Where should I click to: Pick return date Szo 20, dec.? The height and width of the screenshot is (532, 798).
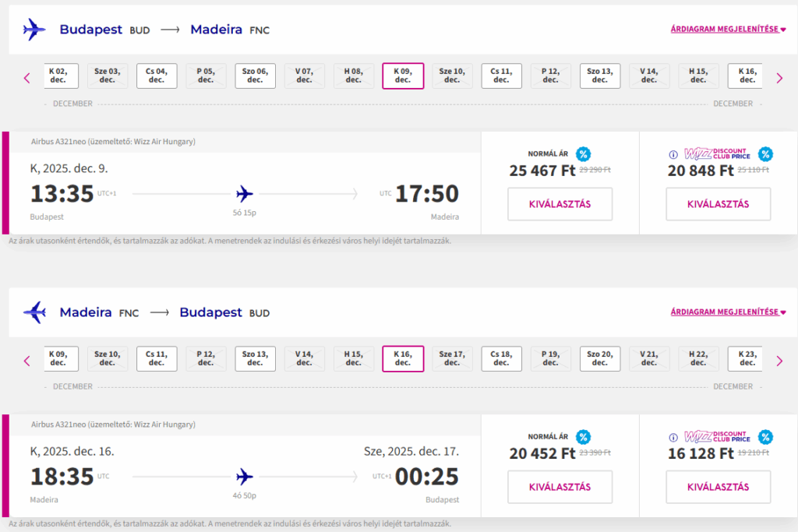[x=600, y=358]
